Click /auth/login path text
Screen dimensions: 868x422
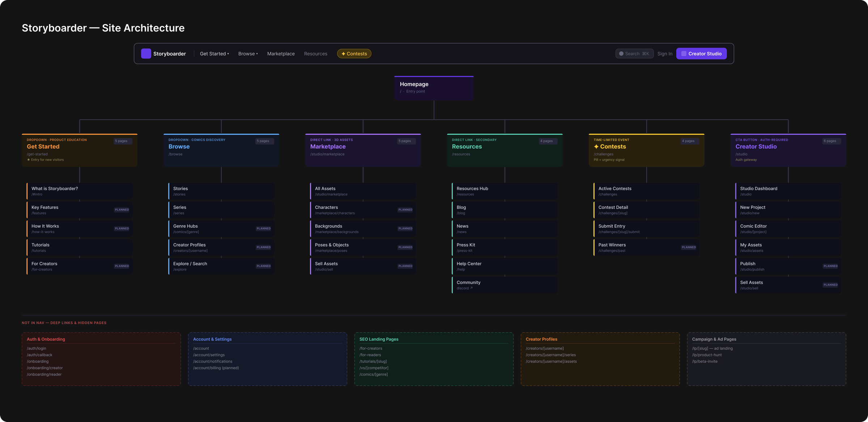point(37,348)
